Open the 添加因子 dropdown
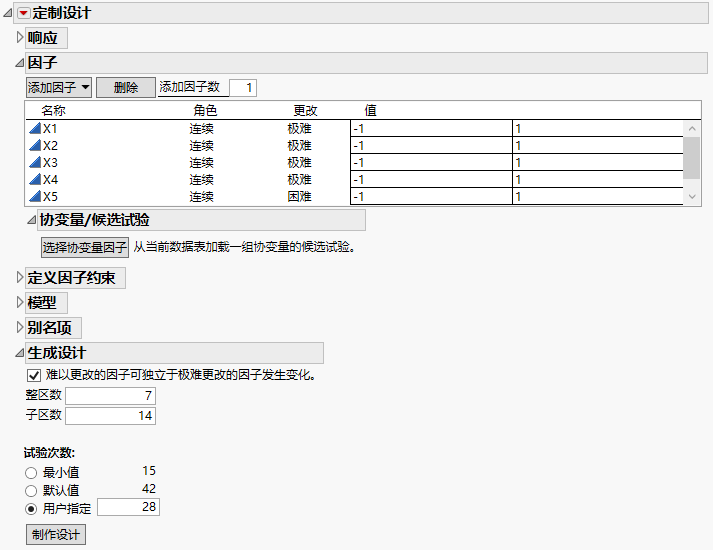 point(59,87)
